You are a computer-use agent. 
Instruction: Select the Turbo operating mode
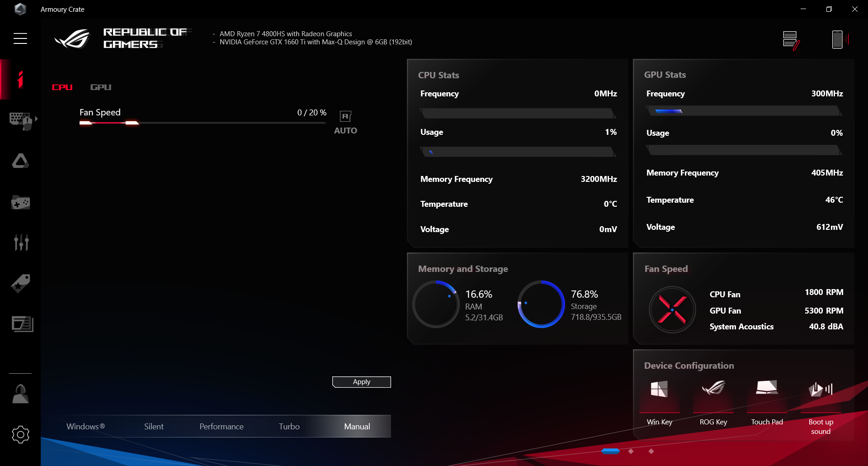tap(289, 427)
